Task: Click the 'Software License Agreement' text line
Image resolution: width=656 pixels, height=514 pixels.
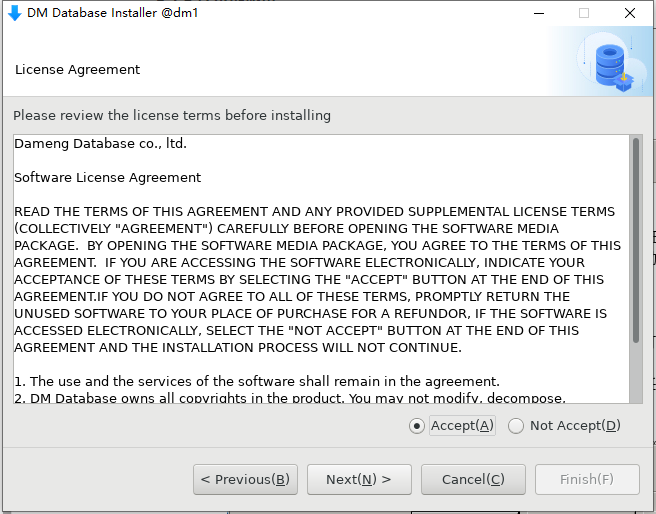Action: (108, 178)
